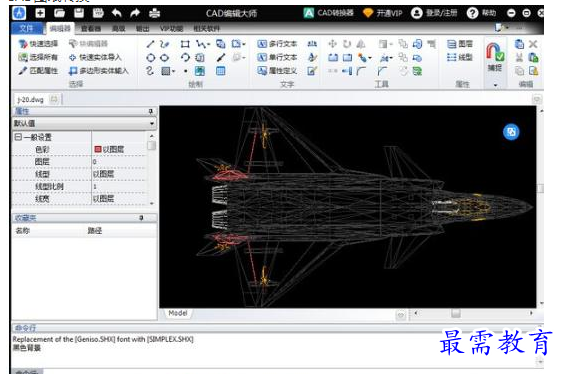The height and width of the screenshot is (374, 561).
Task: Select the Model layout tab
Action: [x=178, y=314]
